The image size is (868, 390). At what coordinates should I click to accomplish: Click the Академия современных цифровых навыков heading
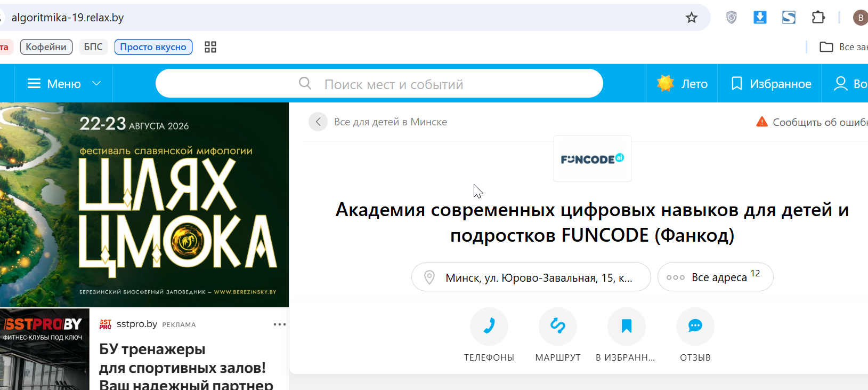593,222
